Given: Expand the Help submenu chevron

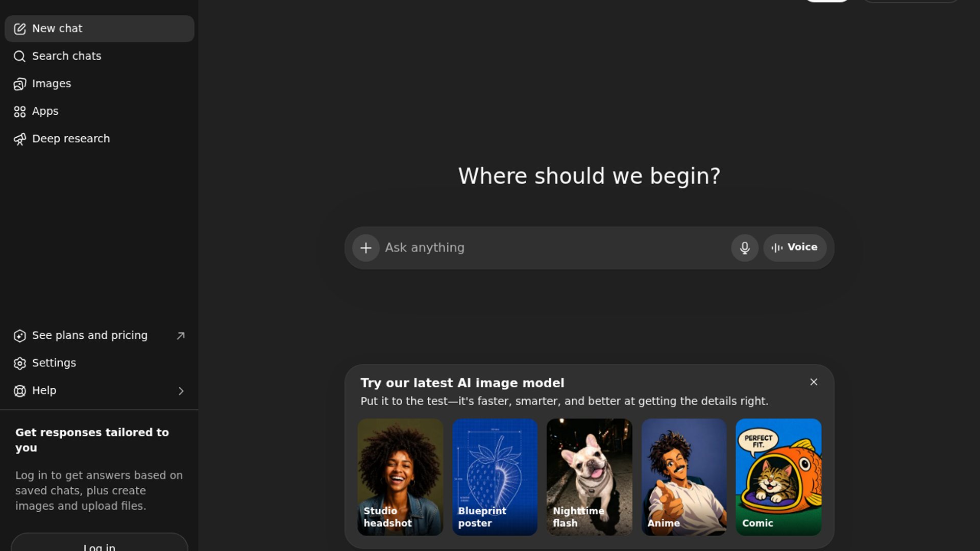Looking at the screenshot, I should [x=181, y=391].
